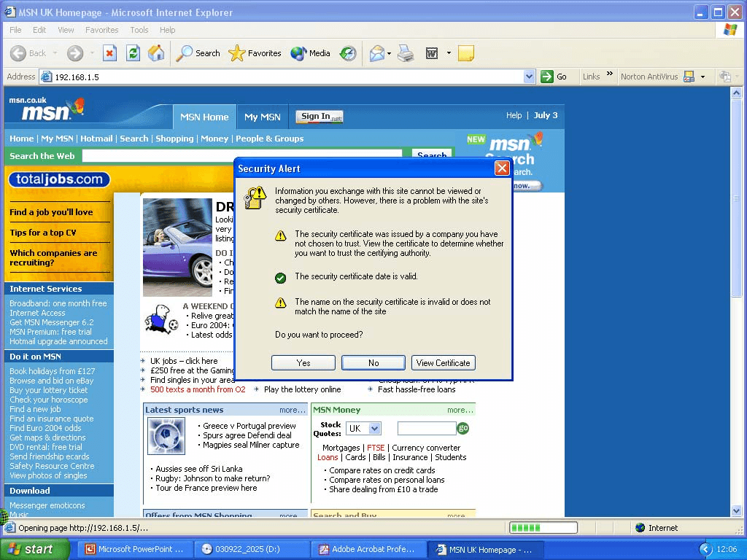This screenshot has height=560, width=747.
Task: Click the Internet security zone status indicator
Action: pyautogui.click(x=657, y=528)
